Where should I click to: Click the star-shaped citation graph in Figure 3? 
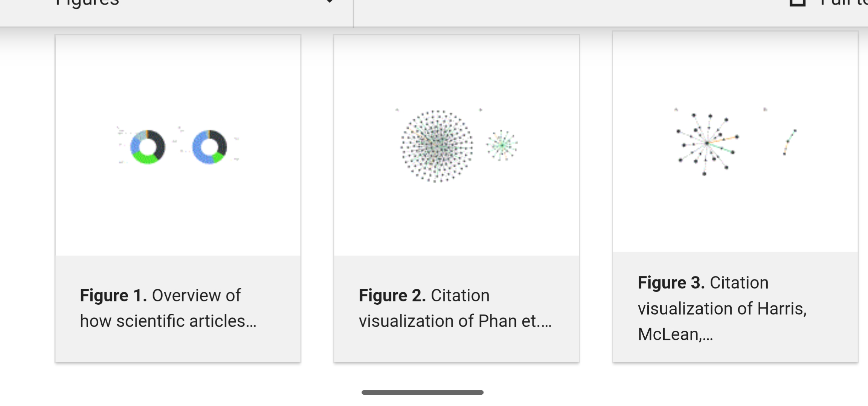pyautogui.click(x=707, y=143)
